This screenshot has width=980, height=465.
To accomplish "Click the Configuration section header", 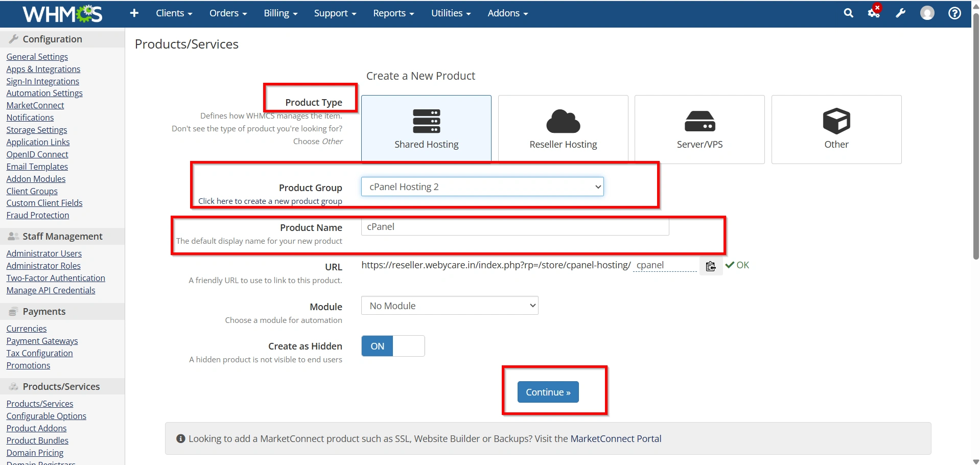I will coord(62,39).
